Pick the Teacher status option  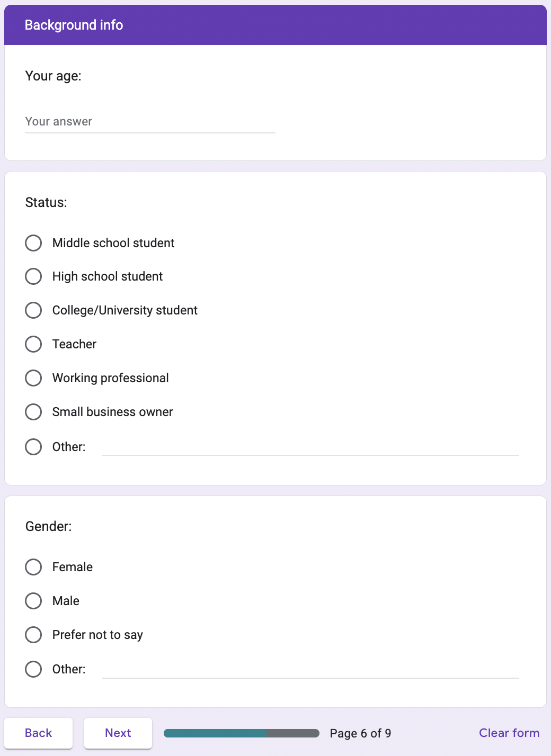tap(33, 344)
